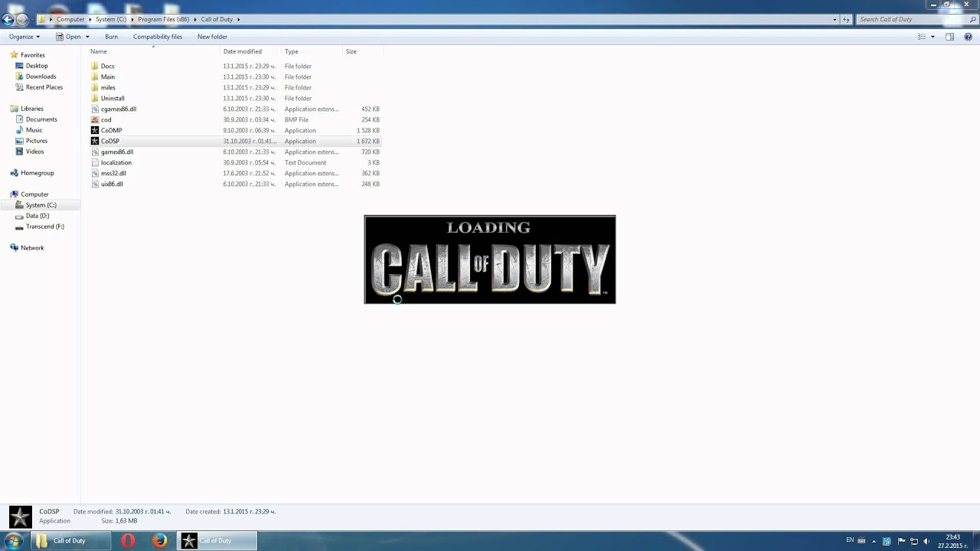Click the network tray icon
The image size is (980, 551).
tap(913, 541)
